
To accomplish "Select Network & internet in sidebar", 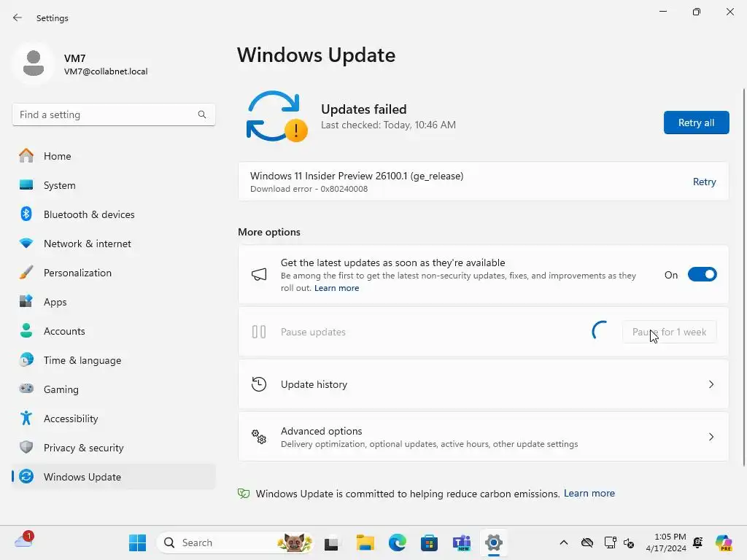I will 113,243.
